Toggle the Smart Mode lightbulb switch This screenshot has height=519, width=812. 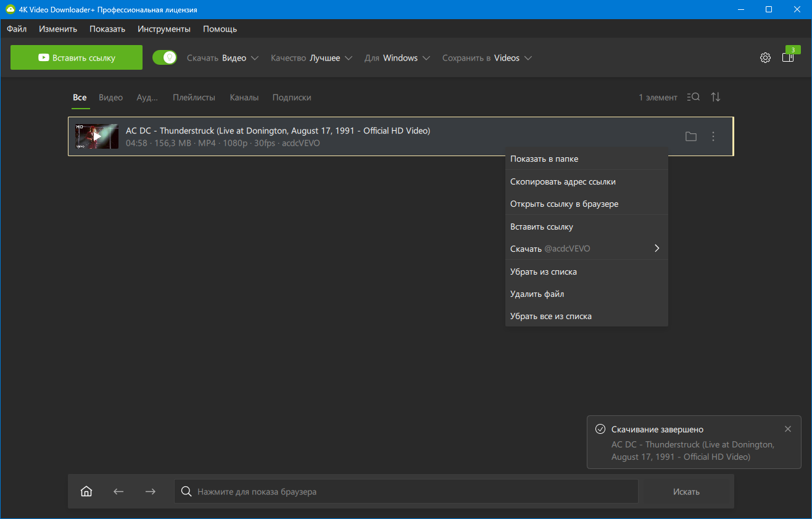(165, 57)
